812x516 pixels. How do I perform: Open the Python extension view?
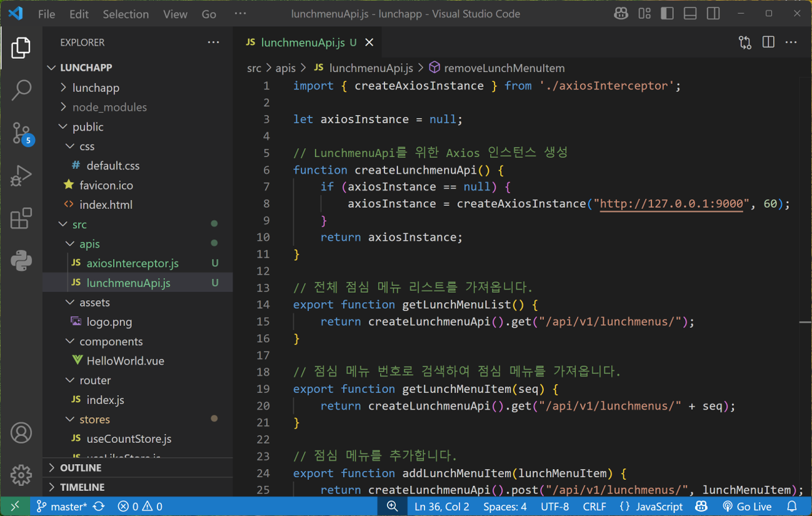point(21,260)
